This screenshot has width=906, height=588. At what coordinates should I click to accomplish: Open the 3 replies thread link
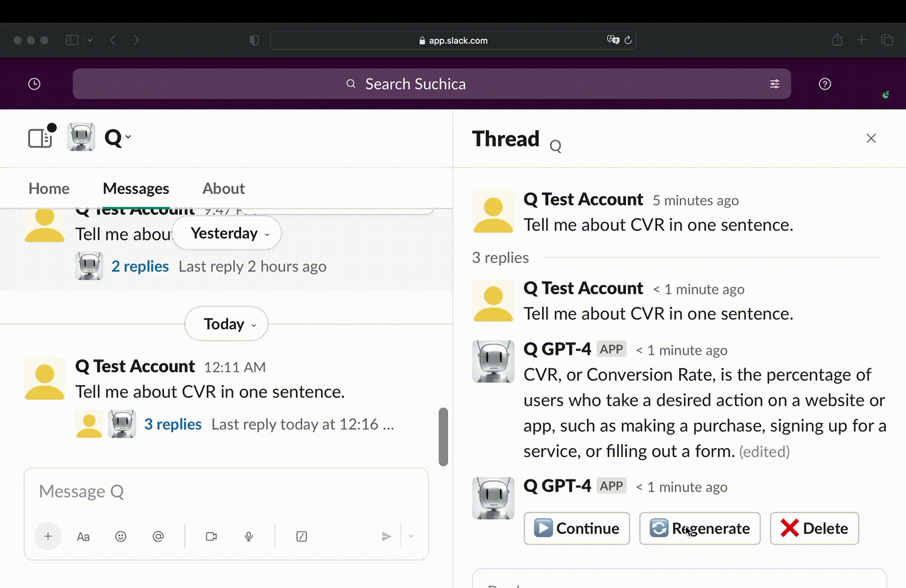point(173,424)
